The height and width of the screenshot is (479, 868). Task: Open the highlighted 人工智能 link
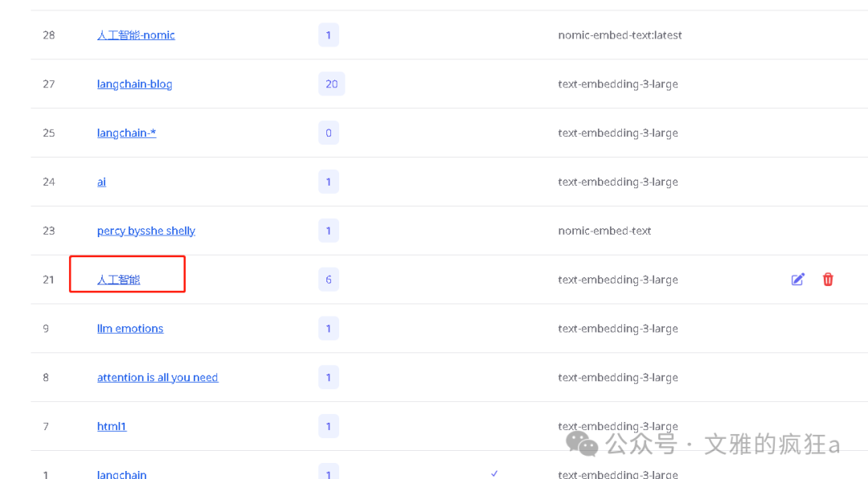[119, 280]
